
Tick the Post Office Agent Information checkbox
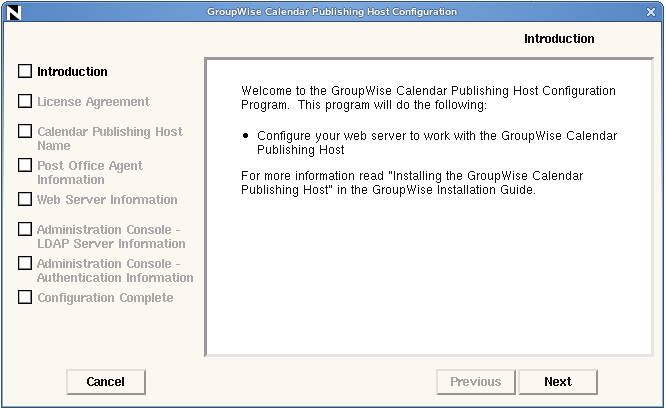[x=25, y=165]
